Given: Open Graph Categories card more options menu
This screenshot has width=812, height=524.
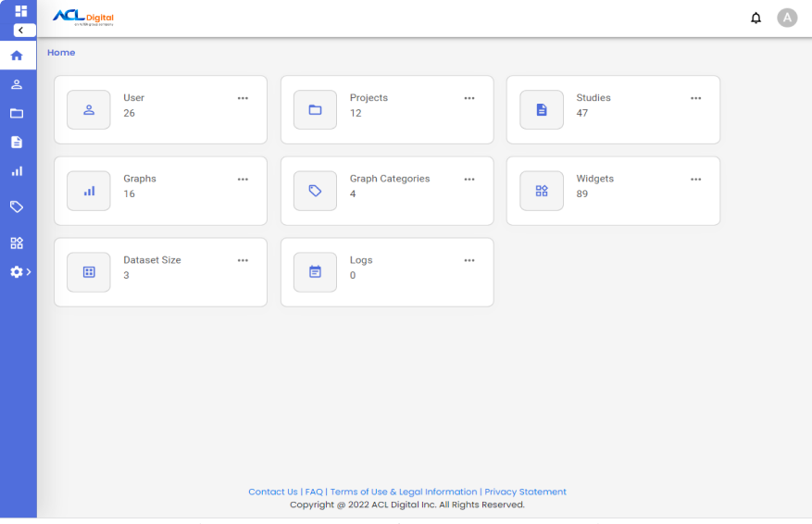Looking at the screenshot, I should [x=469, y=180].
